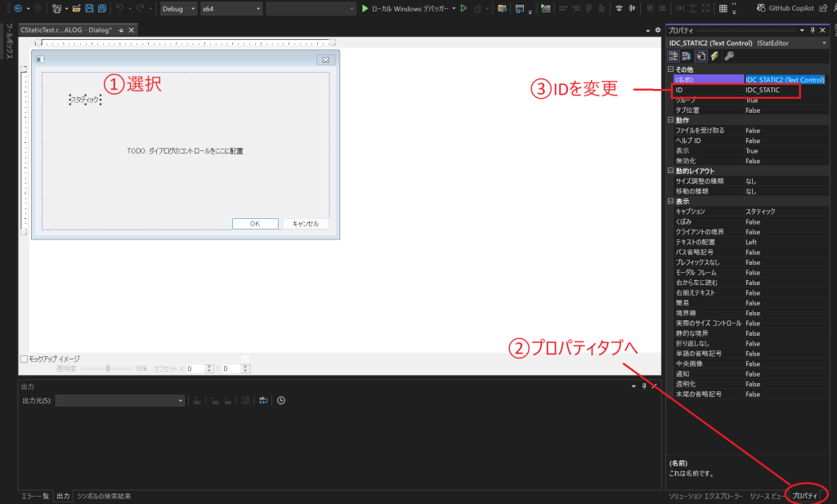The image size is (837, 504).
Task: Click the Categorized view icon in Properties
Action: coord(674,56)
